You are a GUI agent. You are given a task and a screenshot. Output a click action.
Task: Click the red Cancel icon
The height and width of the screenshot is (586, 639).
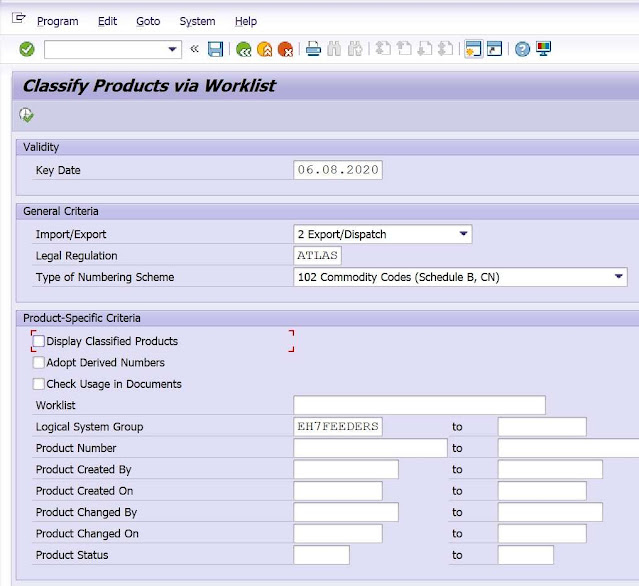pos(285,50)
